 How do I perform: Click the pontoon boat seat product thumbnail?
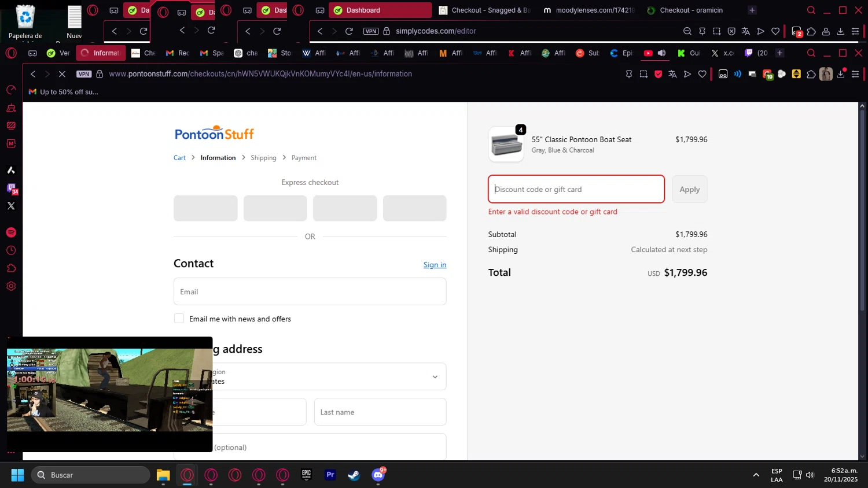click(x=506, y=144)
